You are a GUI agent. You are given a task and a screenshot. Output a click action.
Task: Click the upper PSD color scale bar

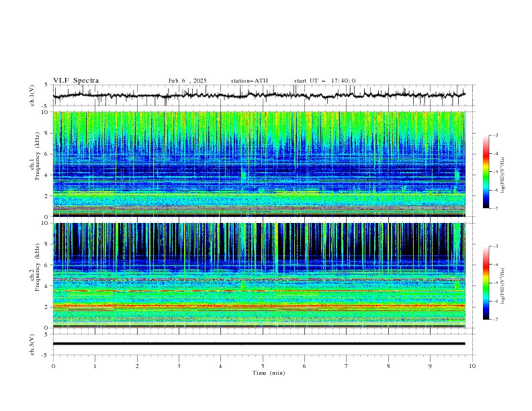pos(486,172)
